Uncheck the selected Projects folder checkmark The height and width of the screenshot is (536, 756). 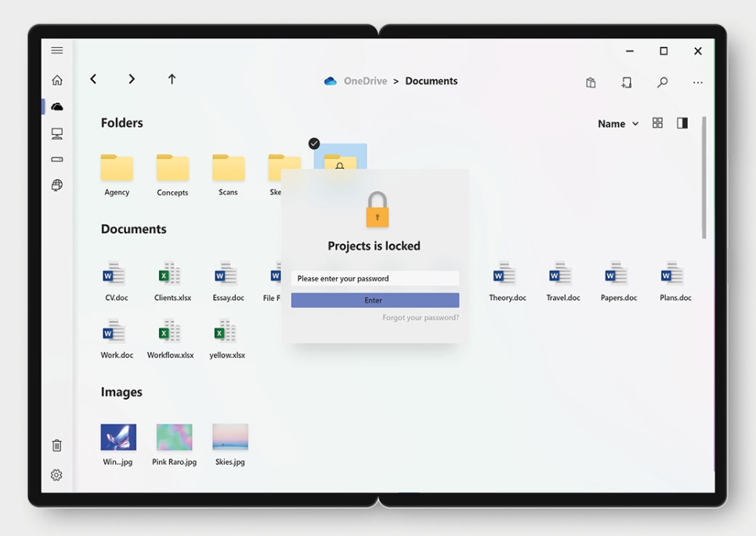[314, 143]
